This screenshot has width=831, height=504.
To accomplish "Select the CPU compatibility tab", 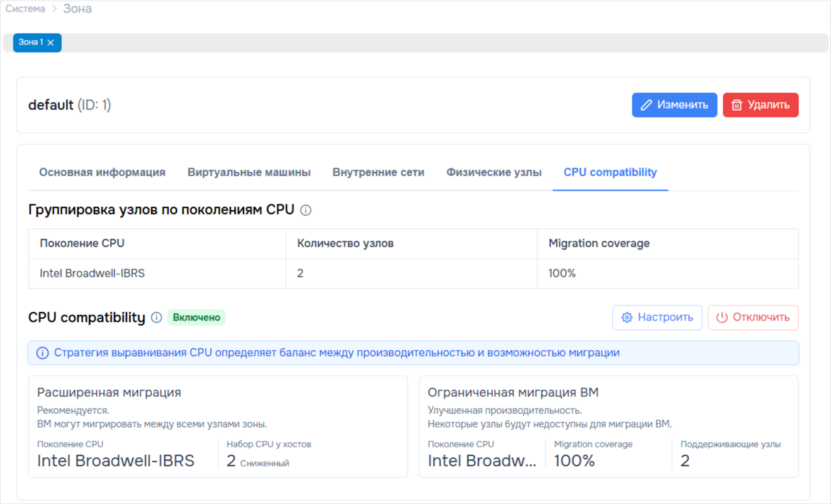I will [x=610, y=173].
